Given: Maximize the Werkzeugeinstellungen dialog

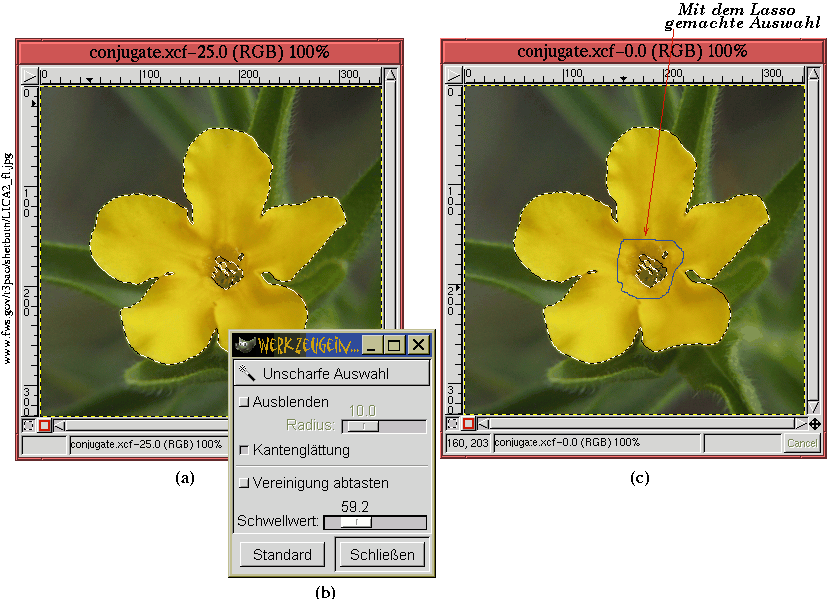Looking at the screenshot, I should pos(394,345).
